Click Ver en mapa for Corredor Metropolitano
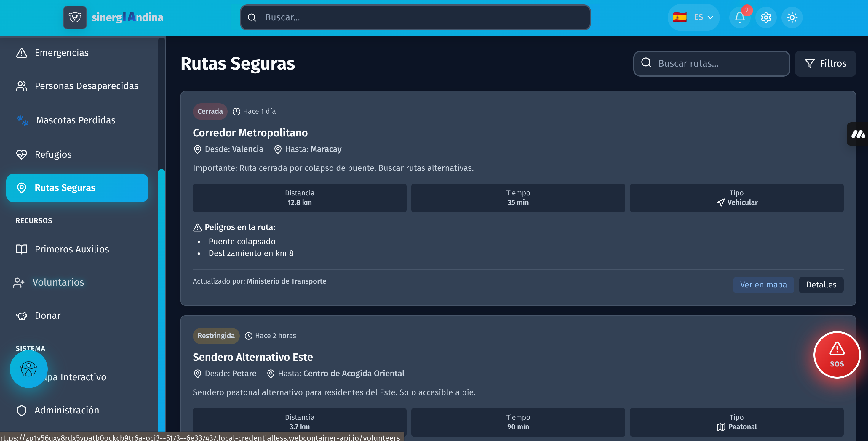 tap(763, 285)
